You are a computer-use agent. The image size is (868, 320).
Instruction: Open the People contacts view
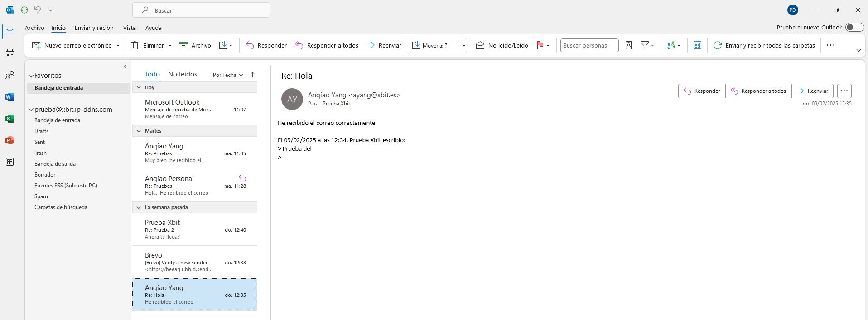click(x=10, y=75)
